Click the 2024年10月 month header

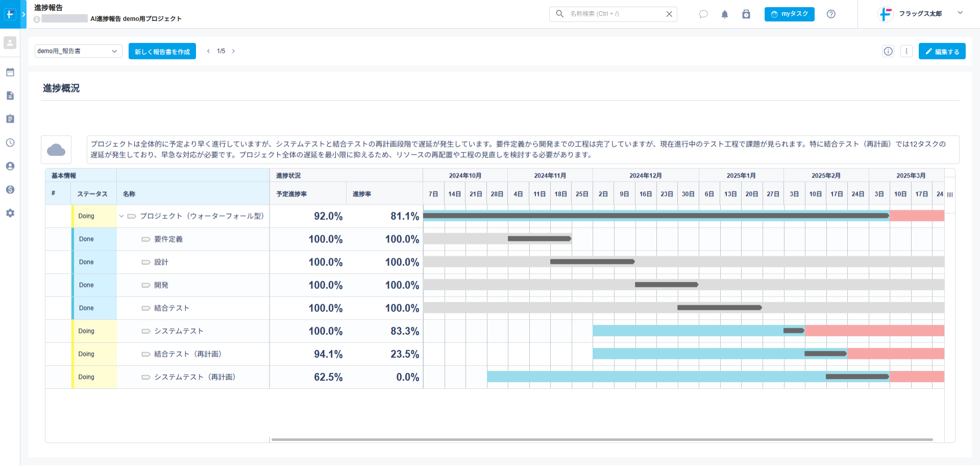465,176
